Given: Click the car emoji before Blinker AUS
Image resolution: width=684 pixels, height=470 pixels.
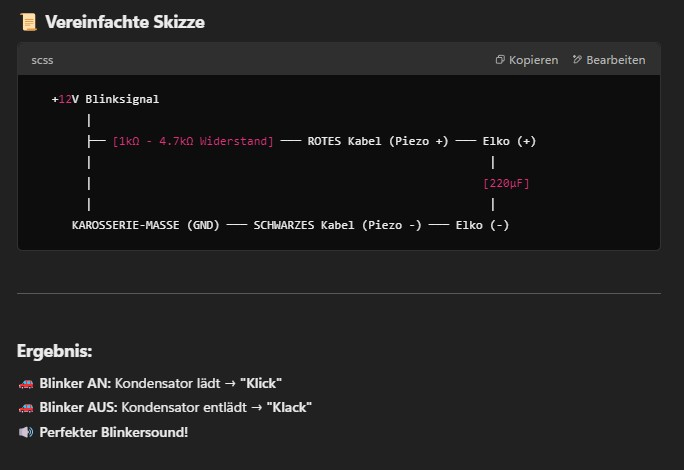Looking at the screenshot, I should (x=26, y=407).
